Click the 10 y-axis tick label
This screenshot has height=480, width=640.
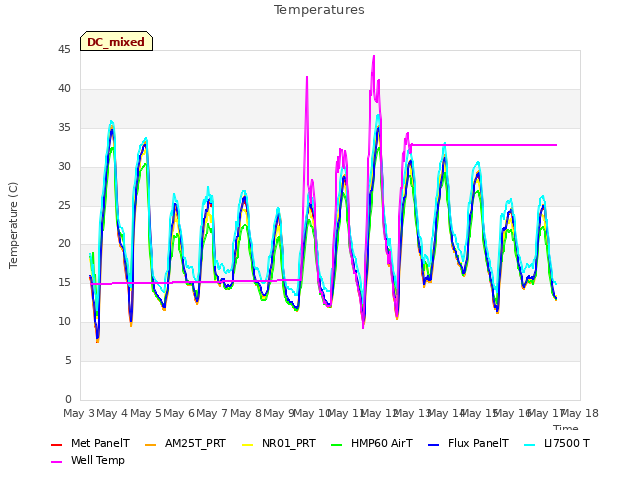[64, 322]
